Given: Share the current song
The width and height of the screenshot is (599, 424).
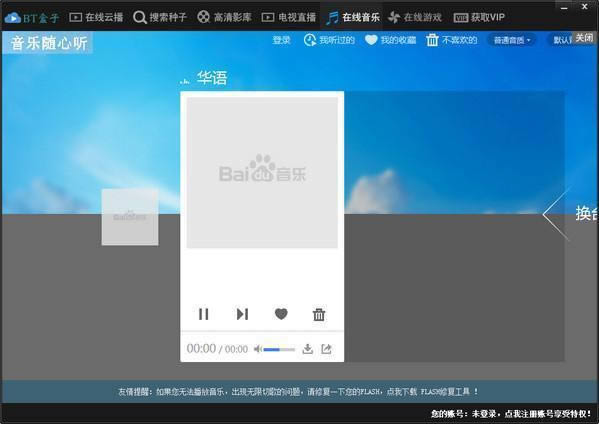Looking at the screenshot, I should coord(326,349).
